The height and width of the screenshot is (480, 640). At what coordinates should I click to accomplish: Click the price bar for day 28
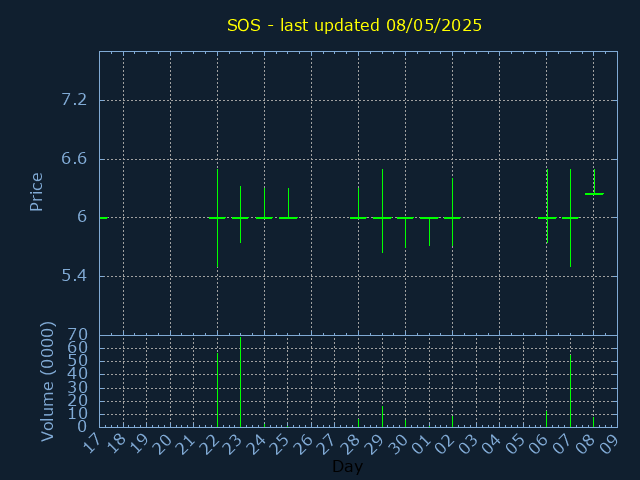358,202
